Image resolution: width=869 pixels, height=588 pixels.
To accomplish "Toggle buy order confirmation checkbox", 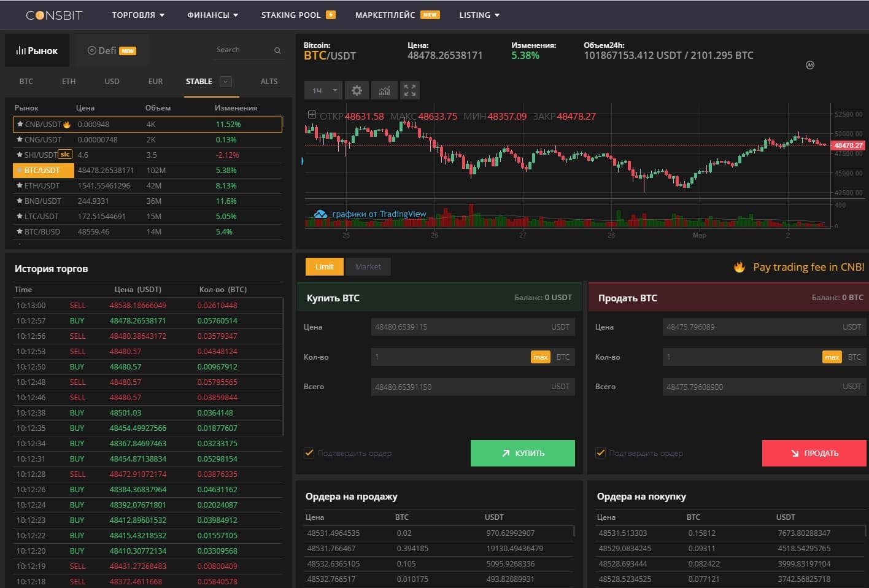I will coord(309,453).
